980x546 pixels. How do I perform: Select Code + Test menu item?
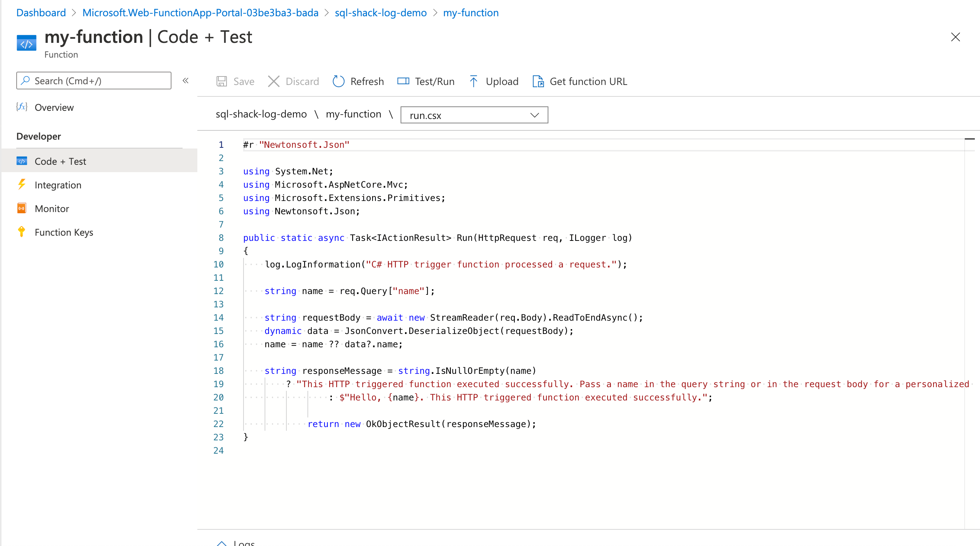pyautogui.click(x=60, y=161)
